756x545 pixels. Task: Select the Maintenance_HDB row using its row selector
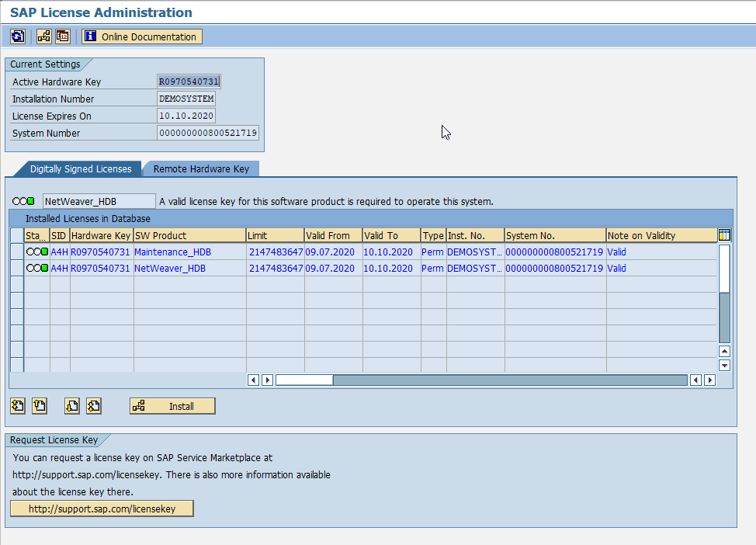17,252
